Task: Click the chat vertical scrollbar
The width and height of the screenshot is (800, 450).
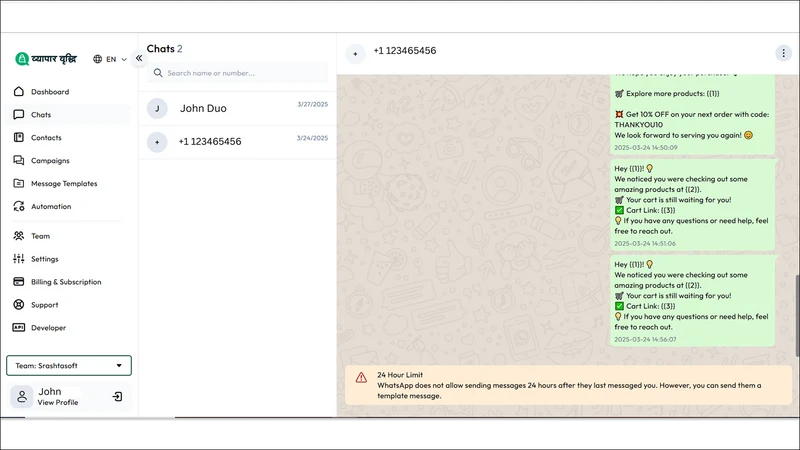Action: point(797,316)
